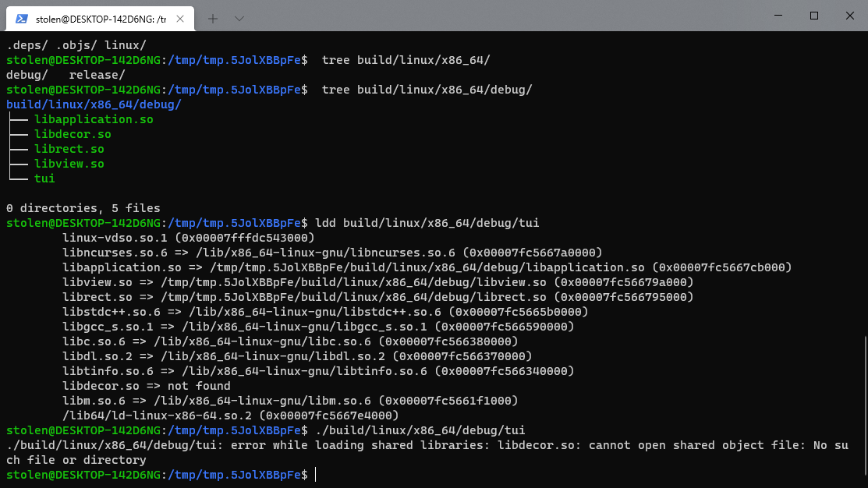Open the new tab profile dropdown
Viewport: 868px width, 488px height.
239,19
